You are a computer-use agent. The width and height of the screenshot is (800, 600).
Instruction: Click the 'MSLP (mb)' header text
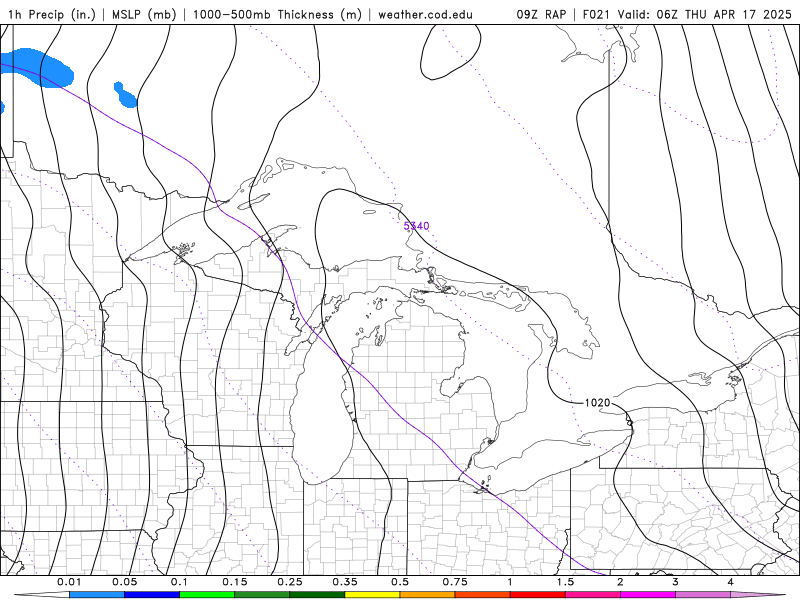pyautogui.click(x=144, y=14)
